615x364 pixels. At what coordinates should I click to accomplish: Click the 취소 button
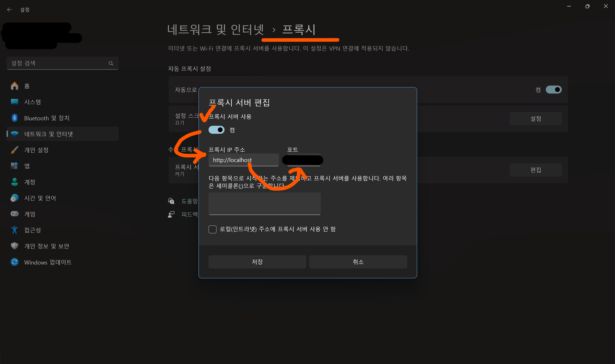(x=358, y=262)
